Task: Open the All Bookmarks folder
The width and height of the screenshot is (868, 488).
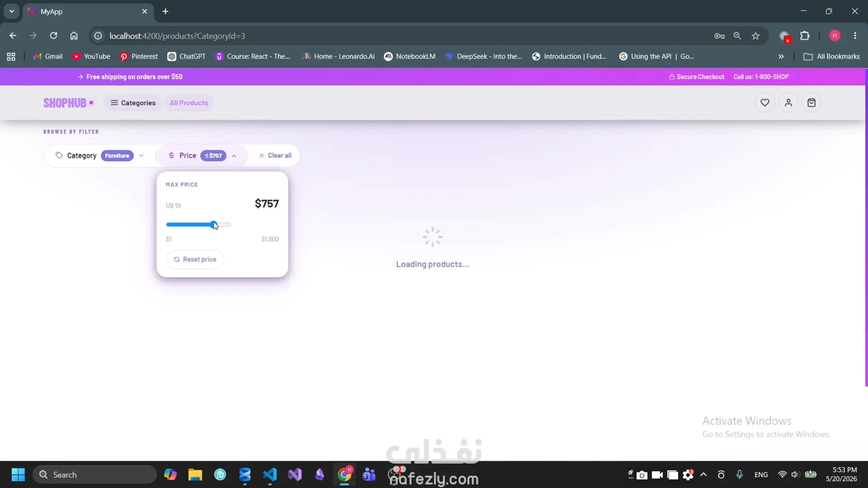Action: pos(832,56)
